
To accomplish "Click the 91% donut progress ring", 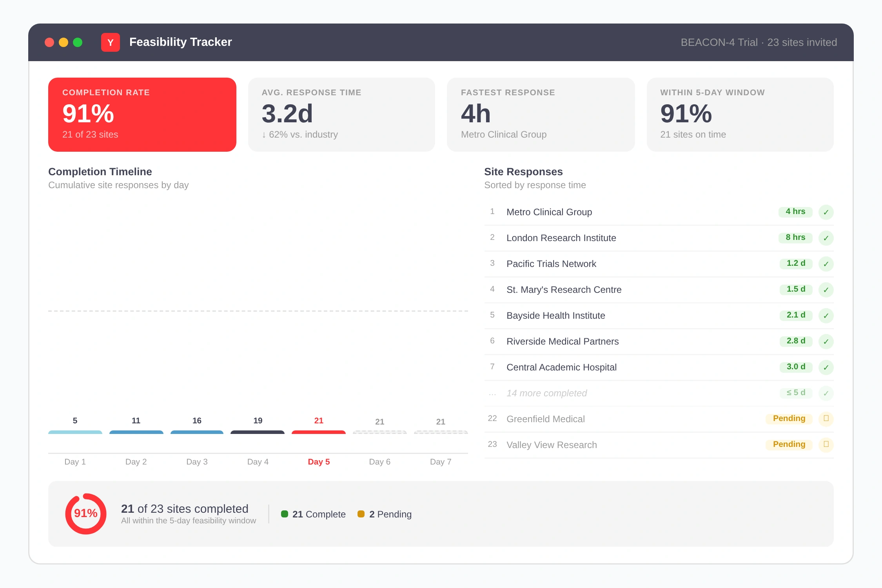I will 86,514.
